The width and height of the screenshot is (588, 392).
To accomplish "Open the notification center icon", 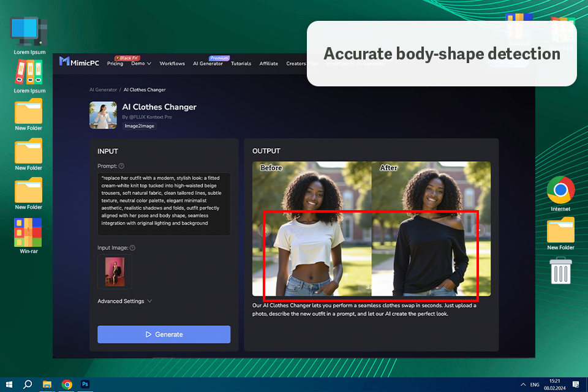I will 576,385.
